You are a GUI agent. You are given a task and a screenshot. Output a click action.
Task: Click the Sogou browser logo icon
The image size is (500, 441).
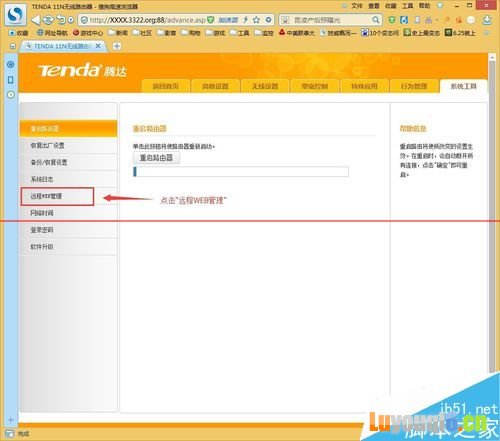click(15, 14)
